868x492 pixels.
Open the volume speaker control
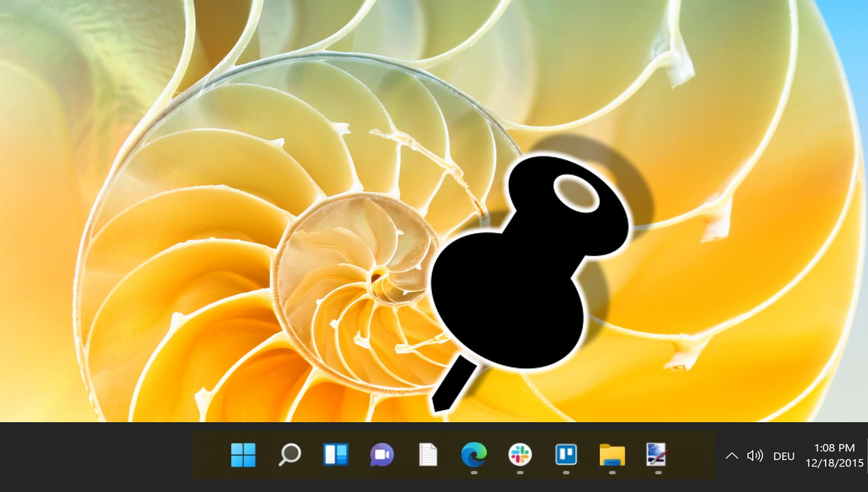755,456
